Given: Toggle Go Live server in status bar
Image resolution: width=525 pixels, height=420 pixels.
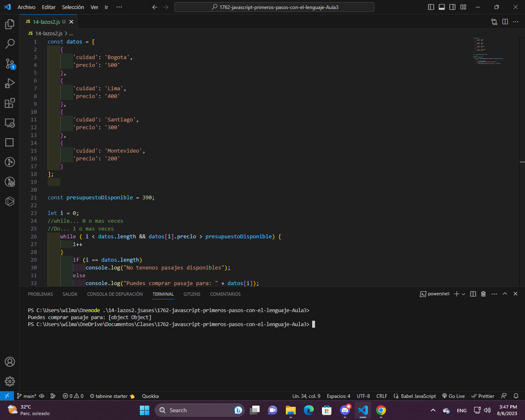Looking at the screenshot, I should tap(453, 396).
